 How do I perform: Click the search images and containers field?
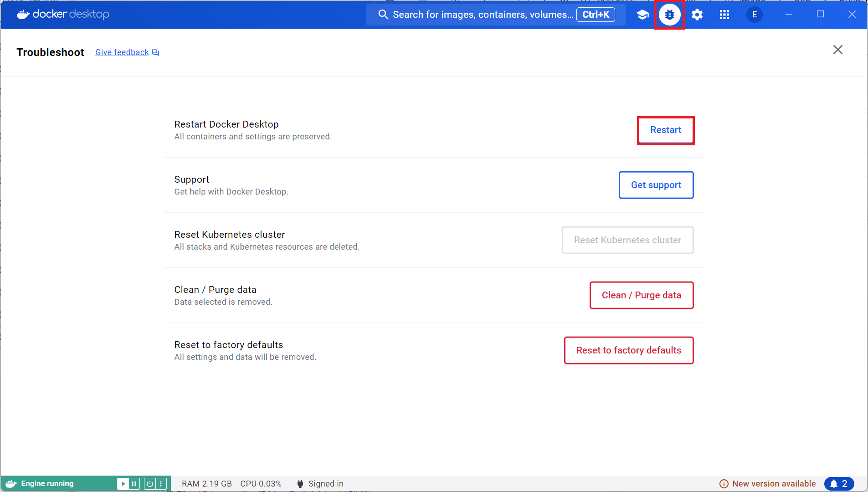tap(483, 15)
